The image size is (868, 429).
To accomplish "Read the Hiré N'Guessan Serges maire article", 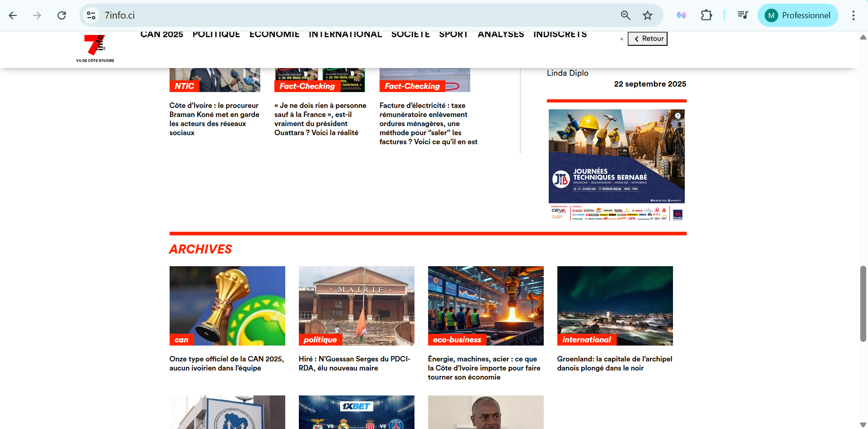I will (355, 364).
